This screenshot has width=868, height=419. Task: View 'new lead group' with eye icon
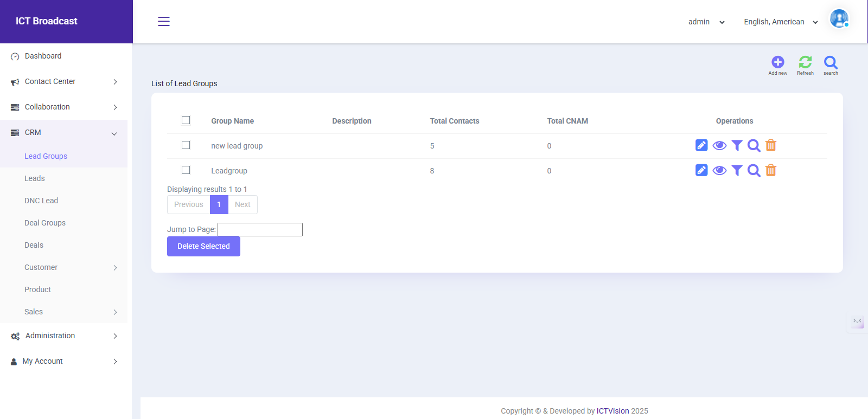pos(719,145)
